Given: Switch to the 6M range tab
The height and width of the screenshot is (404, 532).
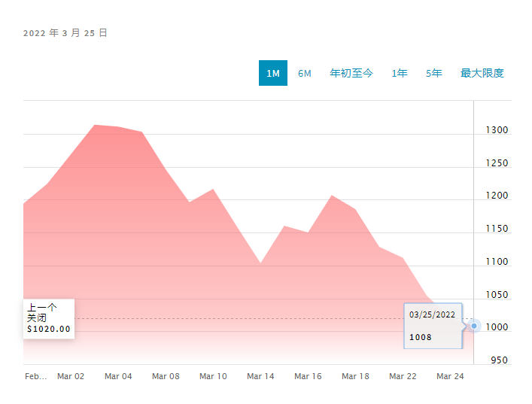Looking at the screenshot, I should (x=305, y=73).
